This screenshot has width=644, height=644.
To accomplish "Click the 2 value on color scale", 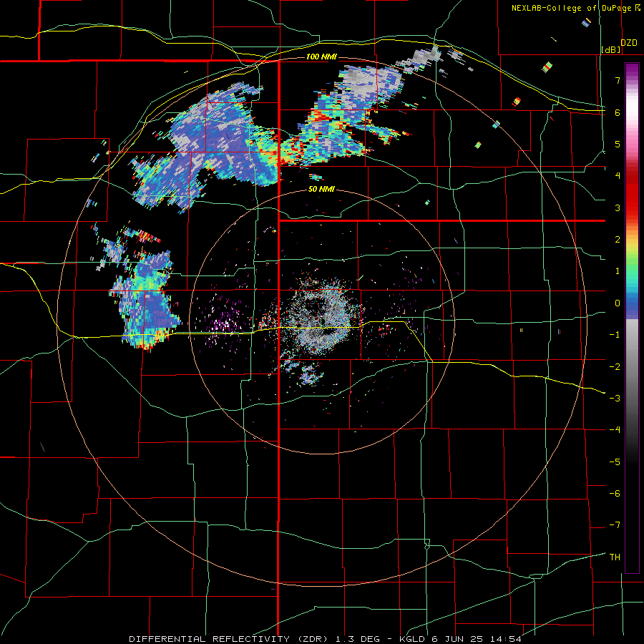I will tap(618, 240).
